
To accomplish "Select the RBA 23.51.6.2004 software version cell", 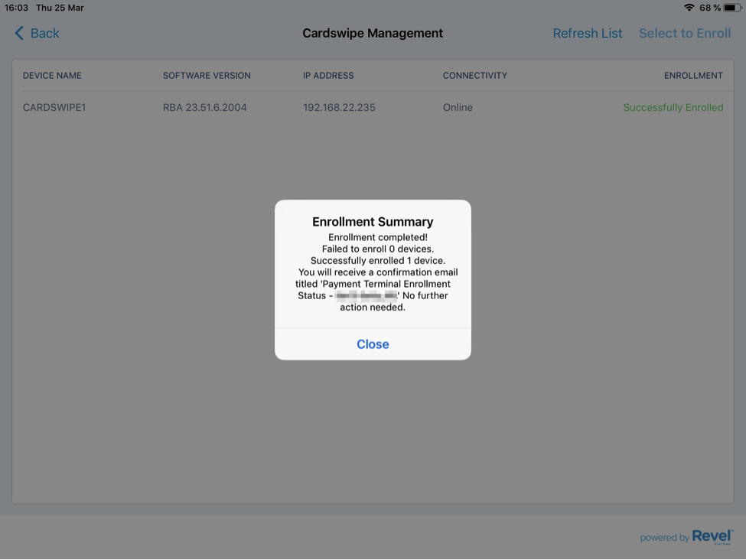I will click(x=204, y=107).
